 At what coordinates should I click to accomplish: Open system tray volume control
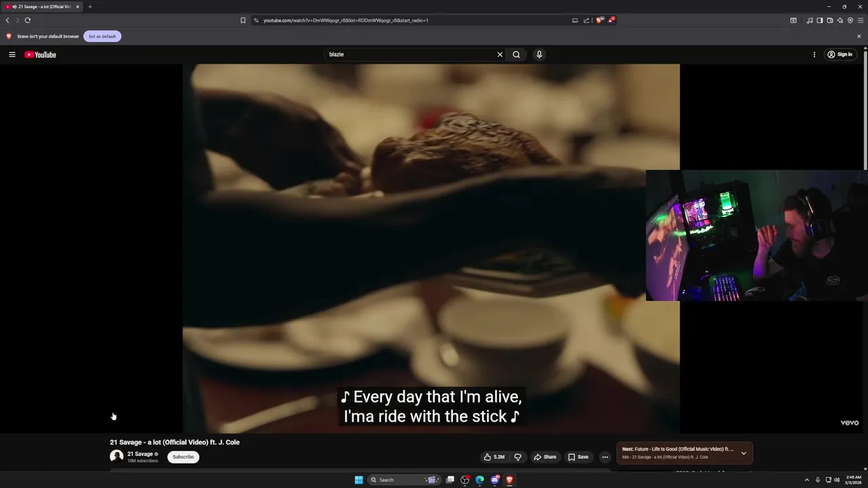pos(837,480)
